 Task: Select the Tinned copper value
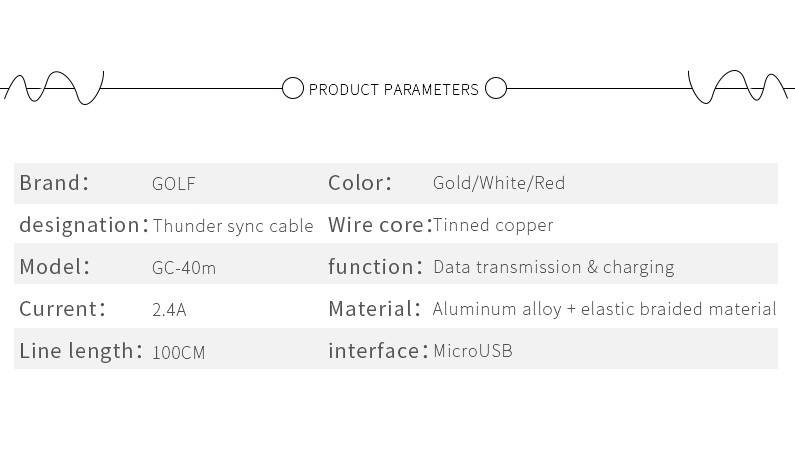[x=493, y=225]
